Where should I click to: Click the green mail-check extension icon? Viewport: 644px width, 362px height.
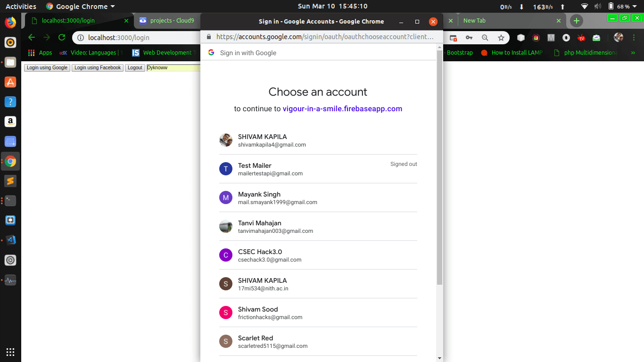pyautogui.click(x=596, y=38)
